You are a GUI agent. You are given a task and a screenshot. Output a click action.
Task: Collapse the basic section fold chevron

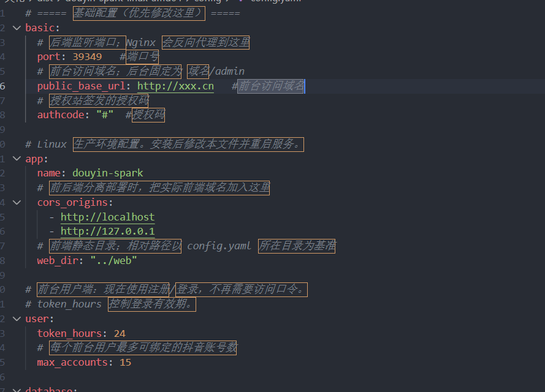pyautogui.click(x=17, y=28)
